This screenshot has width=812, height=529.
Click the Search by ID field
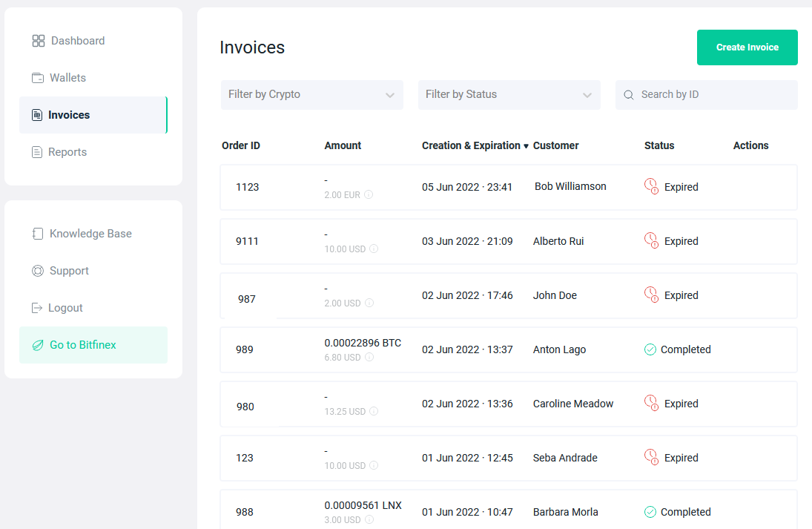(x=707, y=95)
